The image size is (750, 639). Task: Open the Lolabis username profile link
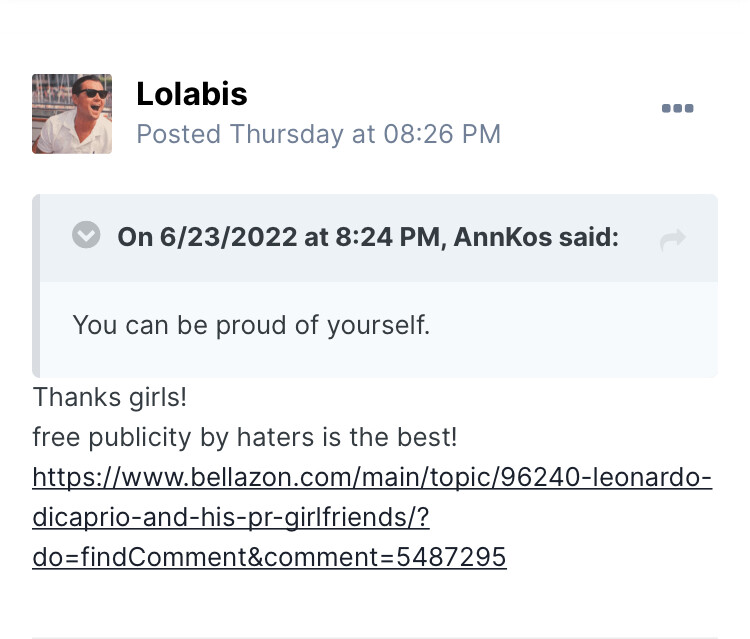coord(191,94)
